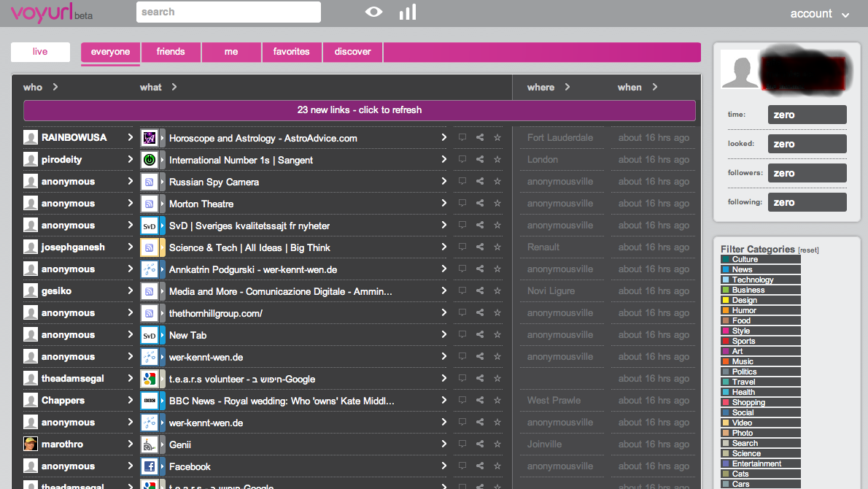This screenshot has height=489, width=868.
Task: Share the Media and More link
Action: (x=480, y=290)
